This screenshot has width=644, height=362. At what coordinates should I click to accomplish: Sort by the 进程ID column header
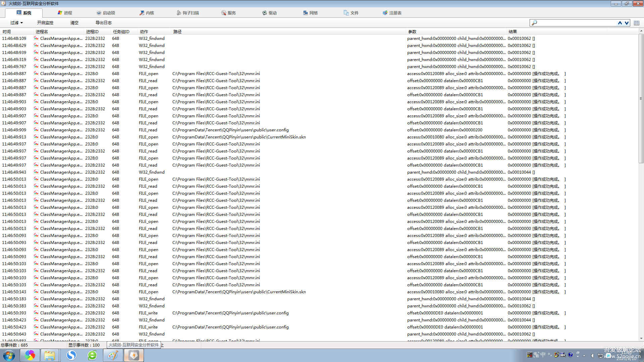pyautogui.click(x=97, y=32)
